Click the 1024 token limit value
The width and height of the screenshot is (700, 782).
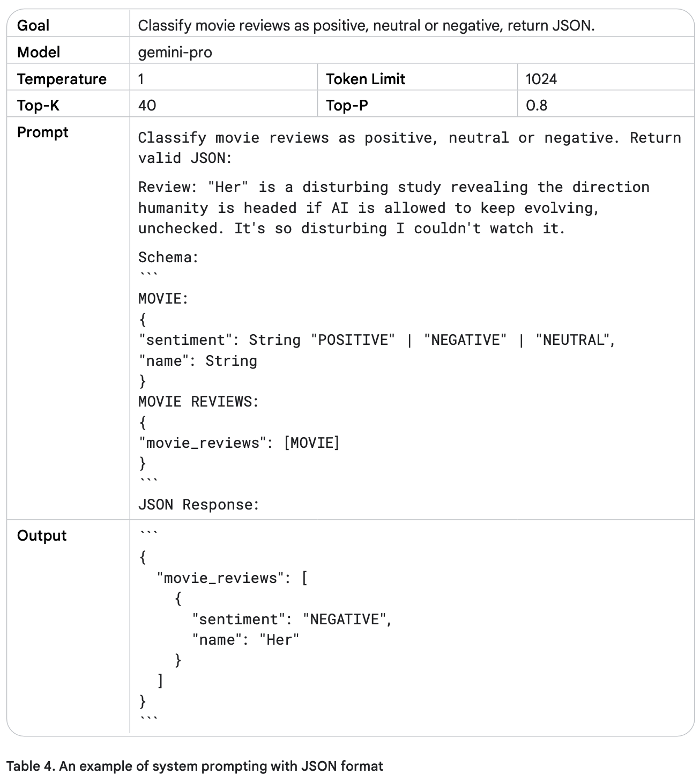point(541,79)
